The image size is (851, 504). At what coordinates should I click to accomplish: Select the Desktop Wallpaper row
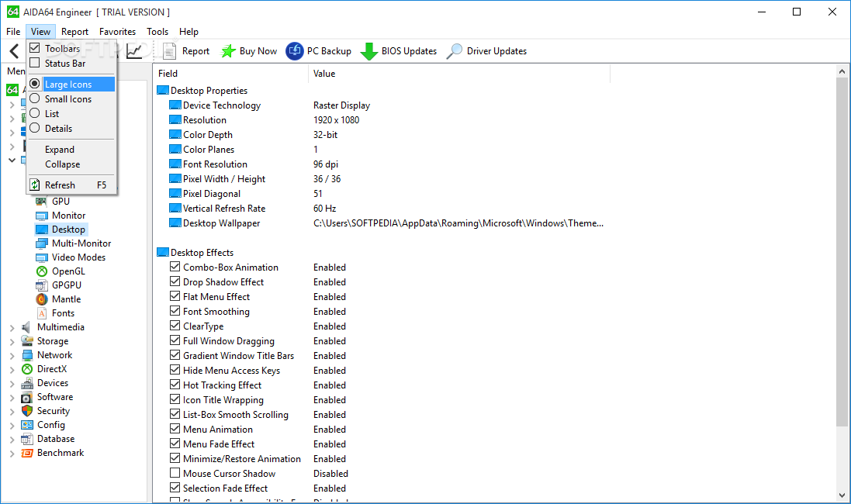click(386, 223)
